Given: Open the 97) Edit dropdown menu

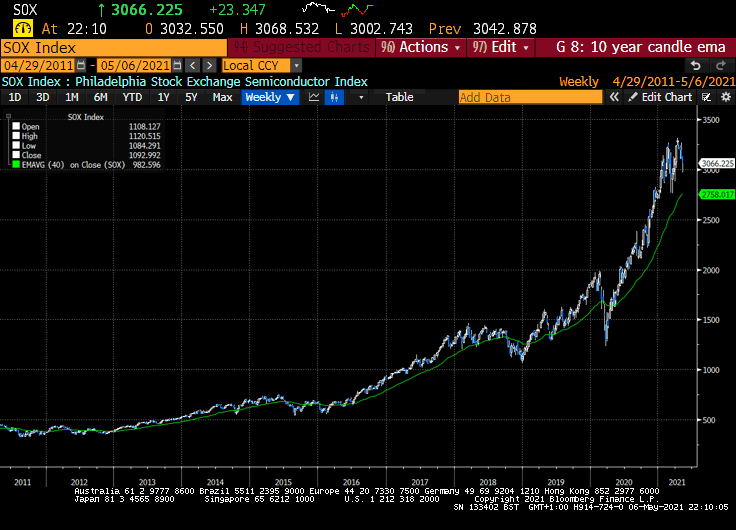Looking at the screenshot, I should [500, 47].
